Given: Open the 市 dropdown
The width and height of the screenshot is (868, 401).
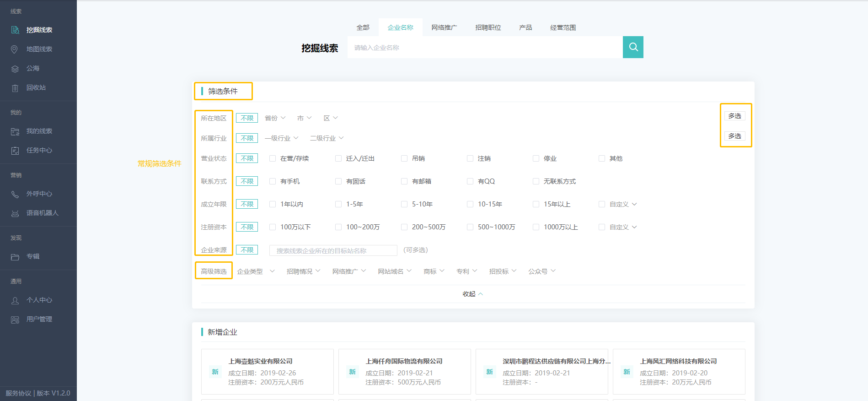Looking at the screenshot, I should (305, 118).
